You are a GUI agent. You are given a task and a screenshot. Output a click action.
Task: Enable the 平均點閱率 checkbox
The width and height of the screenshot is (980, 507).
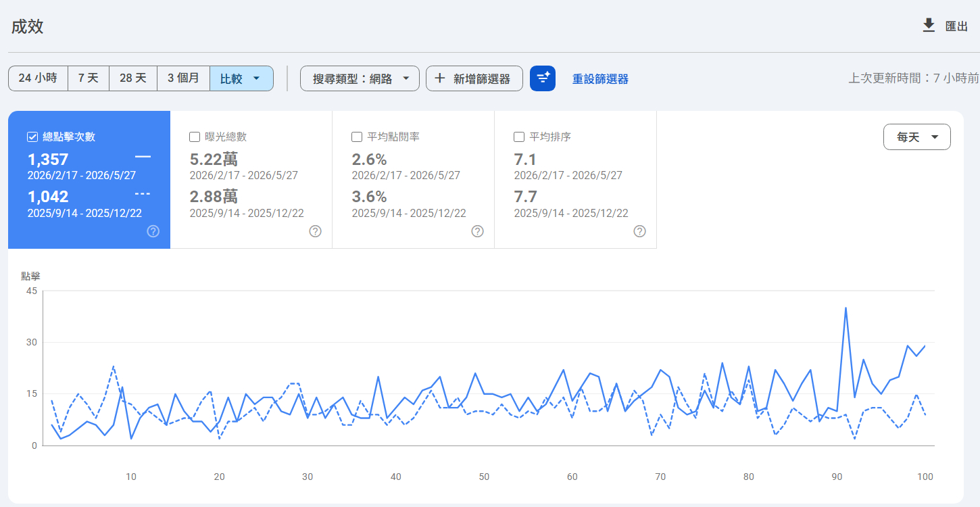357,137
